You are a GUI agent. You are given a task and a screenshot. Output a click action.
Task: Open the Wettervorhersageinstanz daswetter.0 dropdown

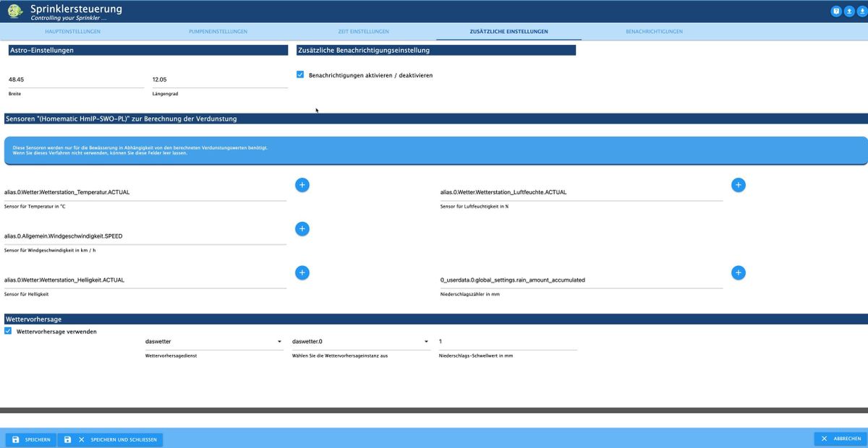pyautogui.click(x=360, y=341)
